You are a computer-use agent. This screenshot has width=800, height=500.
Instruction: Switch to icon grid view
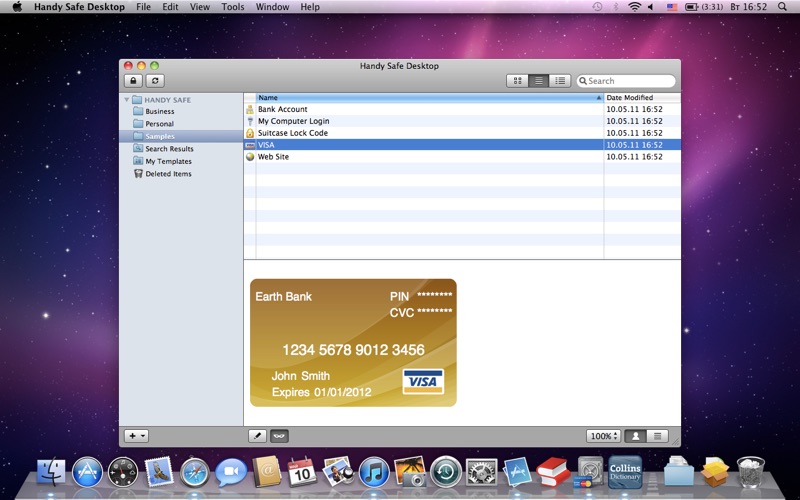[x=517, y=81]
